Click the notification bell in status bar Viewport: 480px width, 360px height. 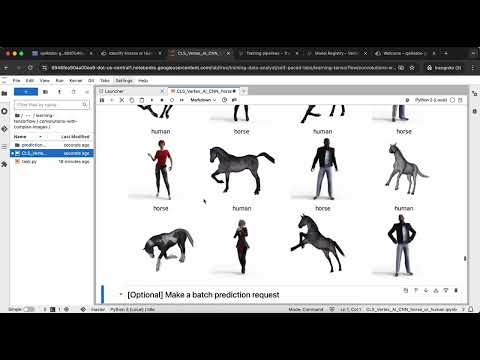click(x=471, y=309)
